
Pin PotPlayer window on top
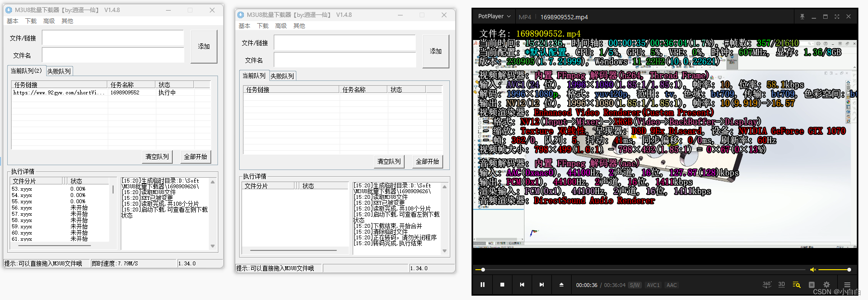click(802, 16)
